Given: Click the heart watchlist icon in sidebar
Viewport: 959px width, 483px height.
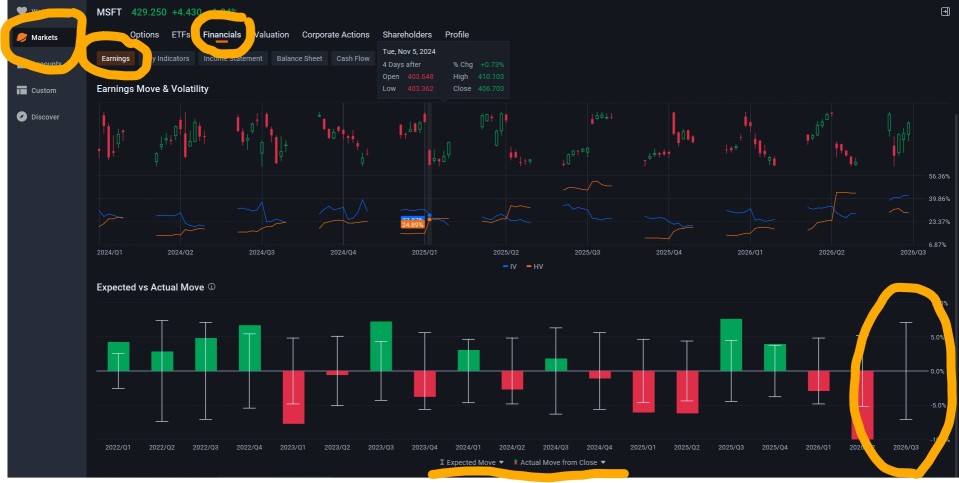Looking at the screenshot, I should click(22, 11).
